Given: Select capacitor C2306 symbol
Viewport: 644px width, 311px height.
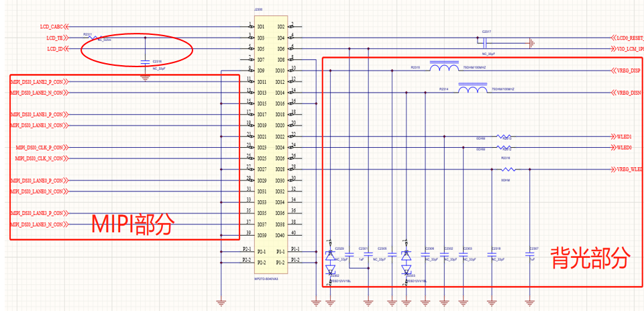Looking at the screenshot, I should (425, 255).
